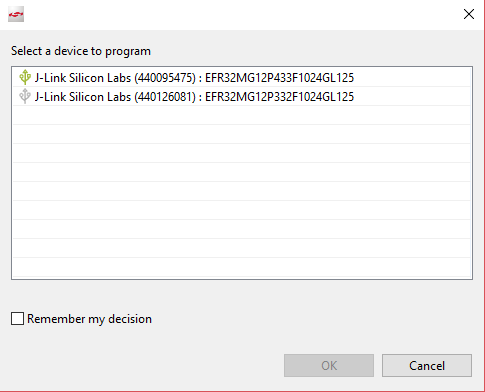Click the EFR32MG12P433F1024GL125 part number text
The image size is (485, 392).
coord(279,78)
